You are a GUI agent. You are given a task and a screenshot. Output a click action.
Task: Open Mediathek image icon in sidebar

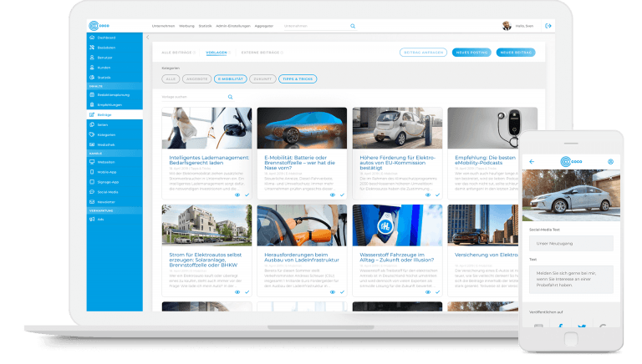click(x=92, y=144)
